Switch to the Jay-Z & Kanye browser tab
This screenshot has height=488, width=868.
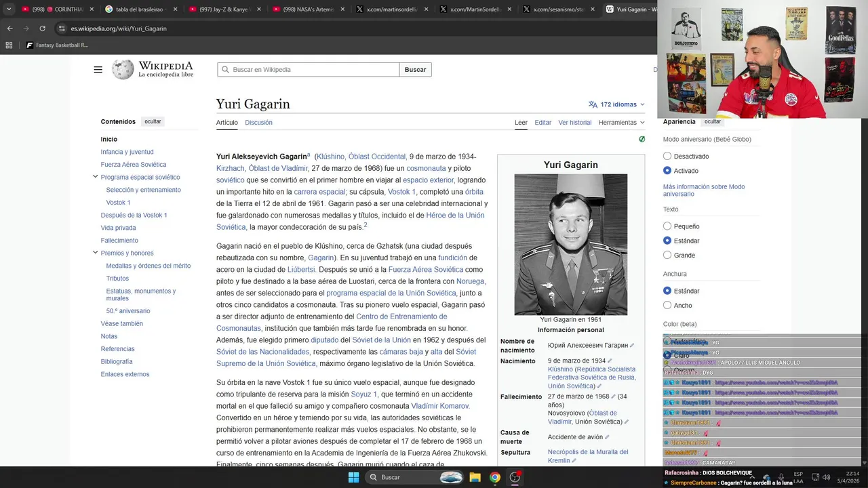tap(224, 9)
